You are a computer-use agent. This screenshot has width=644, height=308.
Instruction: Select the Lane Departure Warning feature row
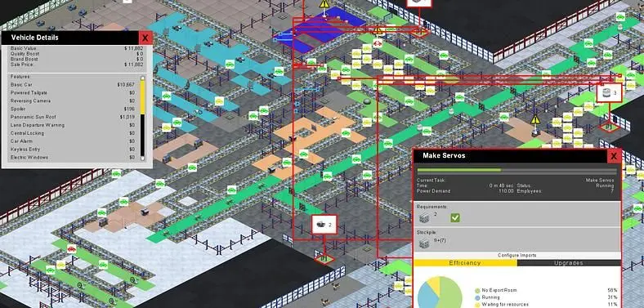(73, 125)
